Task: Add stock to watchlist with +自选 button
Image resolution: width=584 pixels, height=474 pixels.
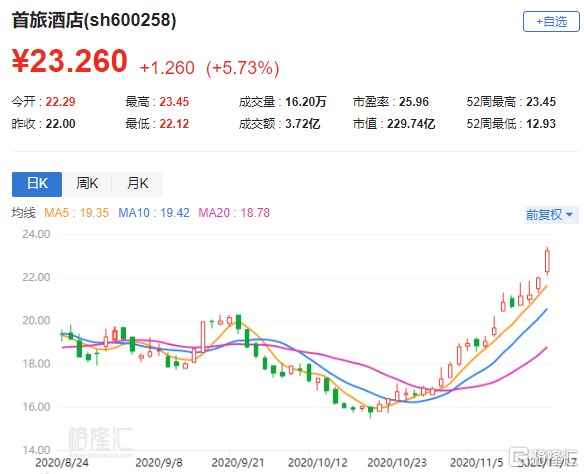Action: [x=551, y=22]
